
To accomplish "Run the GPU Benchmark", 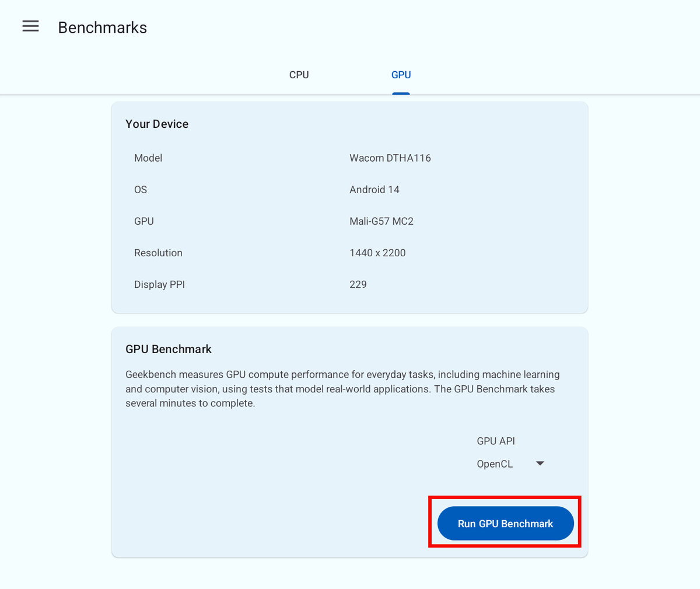I will (505, 523).
